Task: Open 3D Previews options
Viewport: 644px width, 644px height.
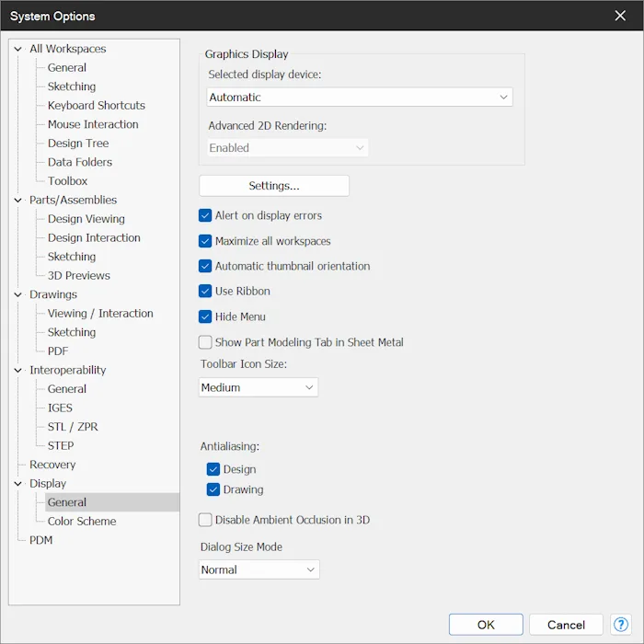Action: (79, 275)
